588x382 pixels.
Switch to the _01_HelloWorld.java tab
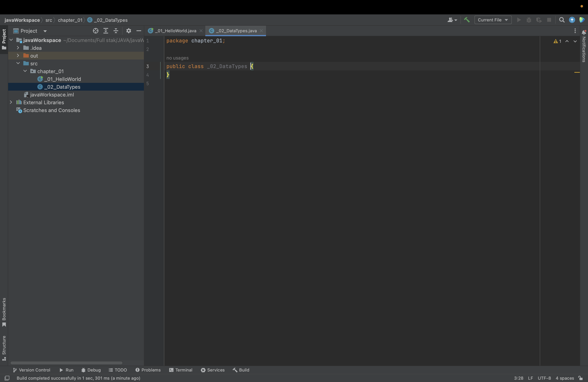pos(175,31)
